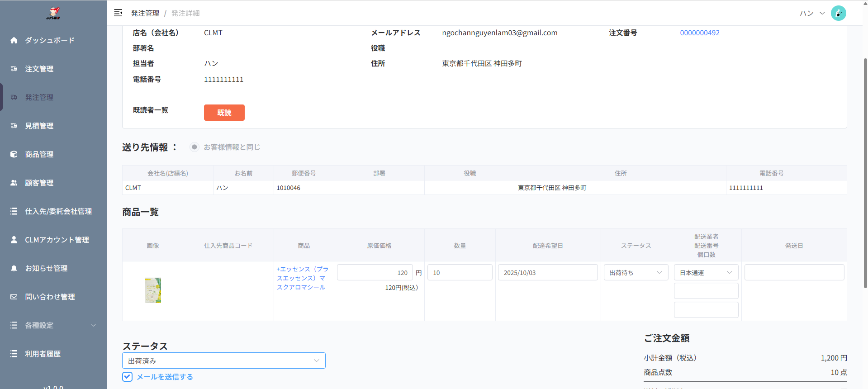Click the CLMアカウント管理 person icon
Image resolution: width=868 pixels, height=389 pixels.
[14, 240]
